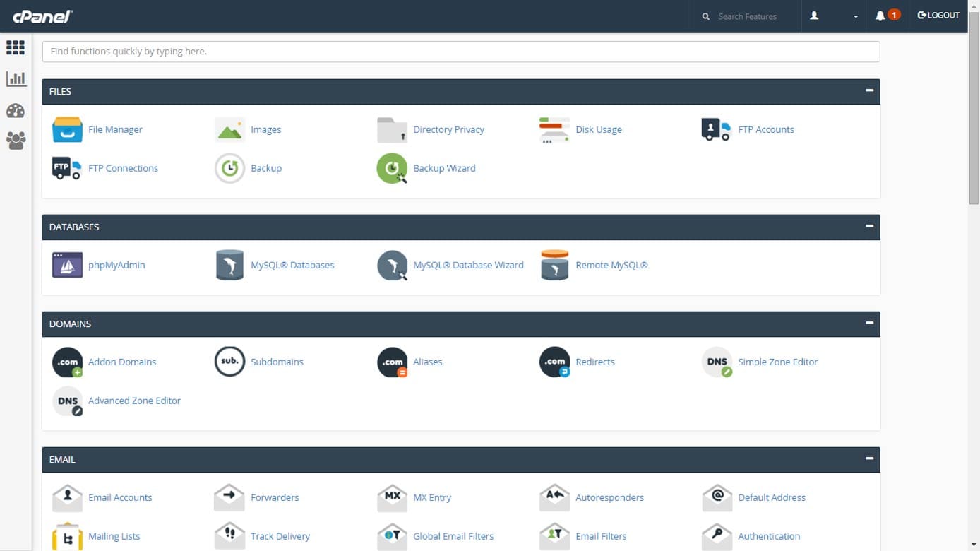
Task: Open the Simple Zone Editor
Action: pos(777,362)
